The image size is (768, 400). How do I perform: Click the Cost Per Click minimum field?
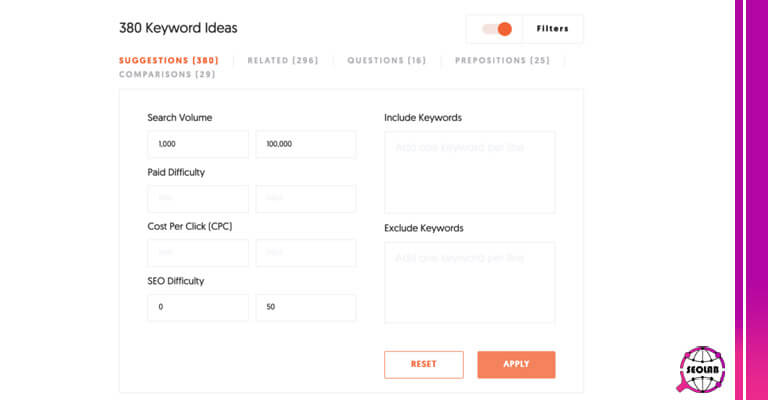tap(198, 253)
